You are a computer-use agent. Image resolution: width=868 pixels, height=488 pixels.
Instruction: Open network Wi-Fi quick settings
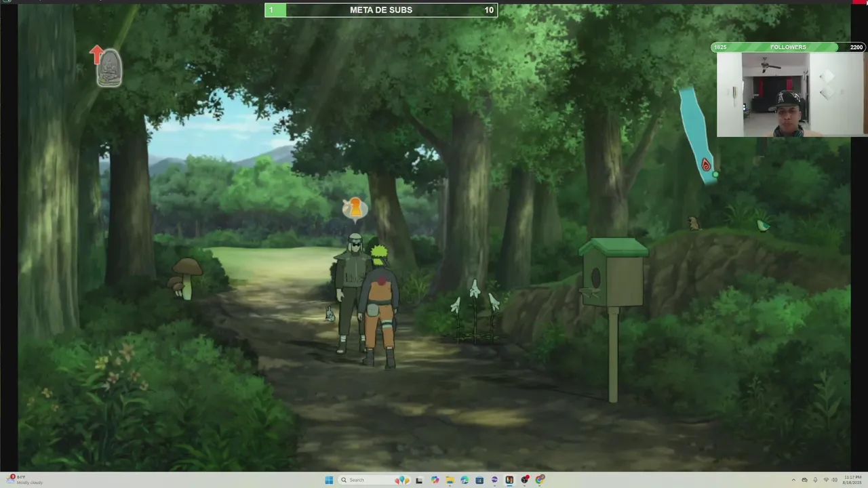point(826,480)
